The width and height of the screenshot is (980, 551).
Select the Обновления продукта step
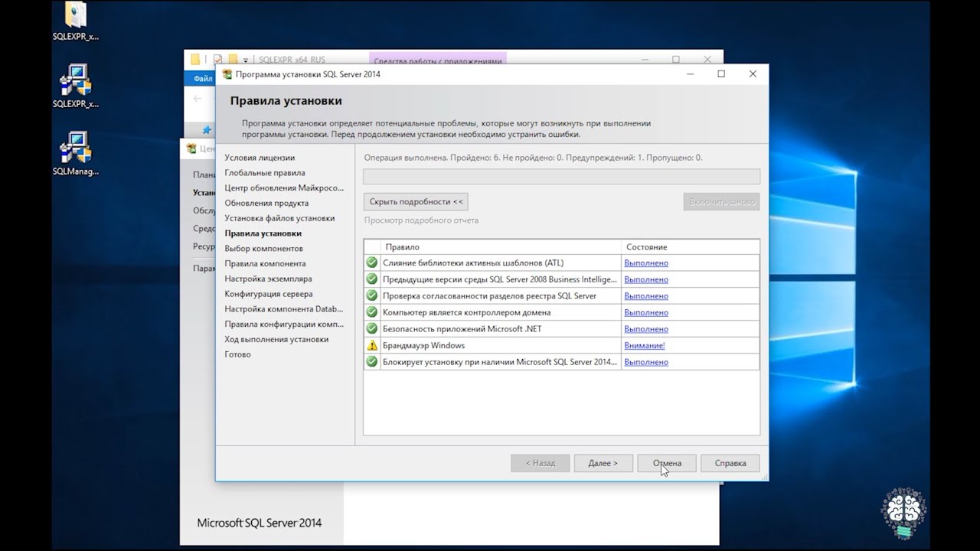pos(266,203)
